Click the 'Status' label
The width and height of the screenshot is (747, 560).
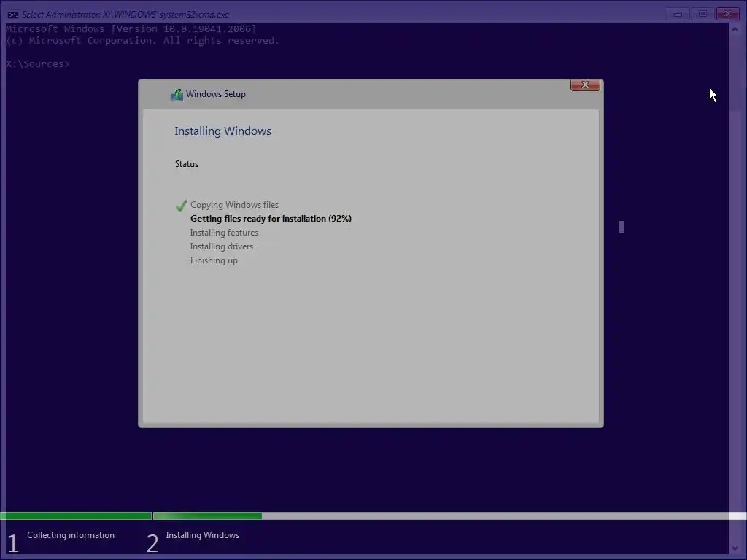(186, 164)
